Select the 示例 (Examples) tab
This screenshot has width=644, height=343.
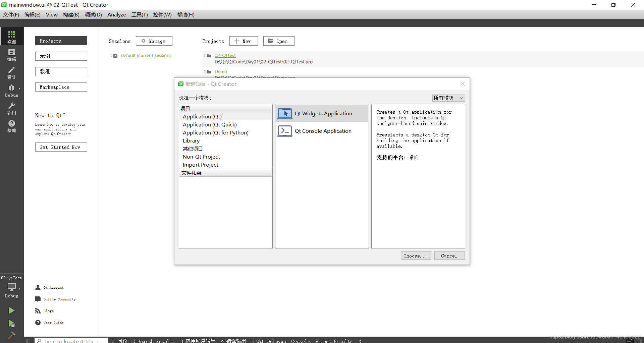coord(61,56)
